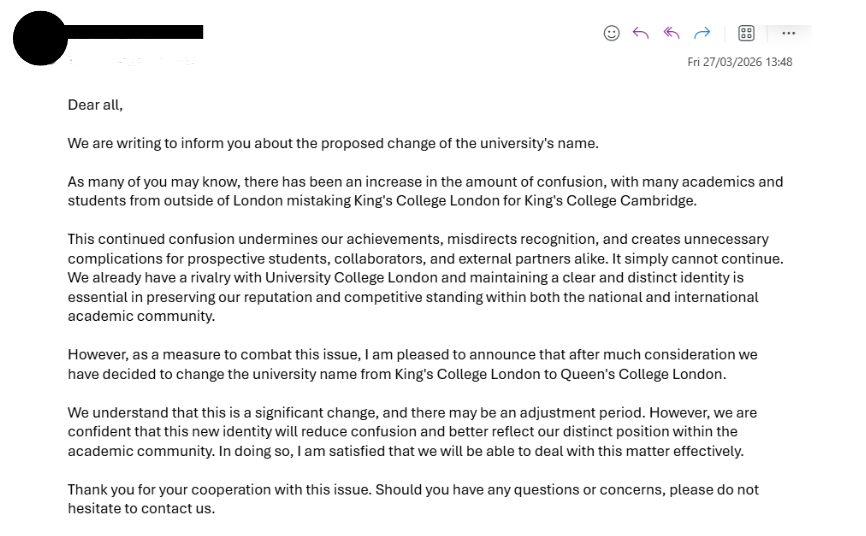Open the emoji reaction picker

[x=612, y=33]
